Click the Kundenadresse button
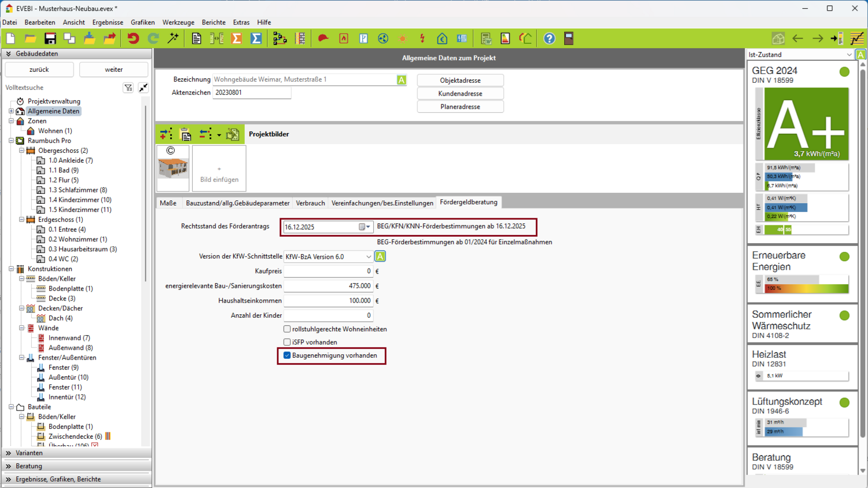Screen dimensions: 868x488 460,94
